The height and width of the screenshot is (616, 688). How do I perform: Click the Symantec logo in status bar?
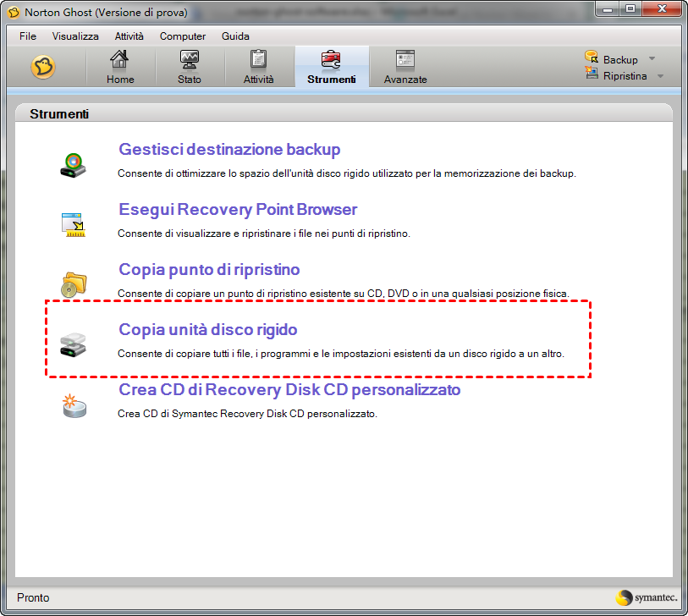[647, 597]
